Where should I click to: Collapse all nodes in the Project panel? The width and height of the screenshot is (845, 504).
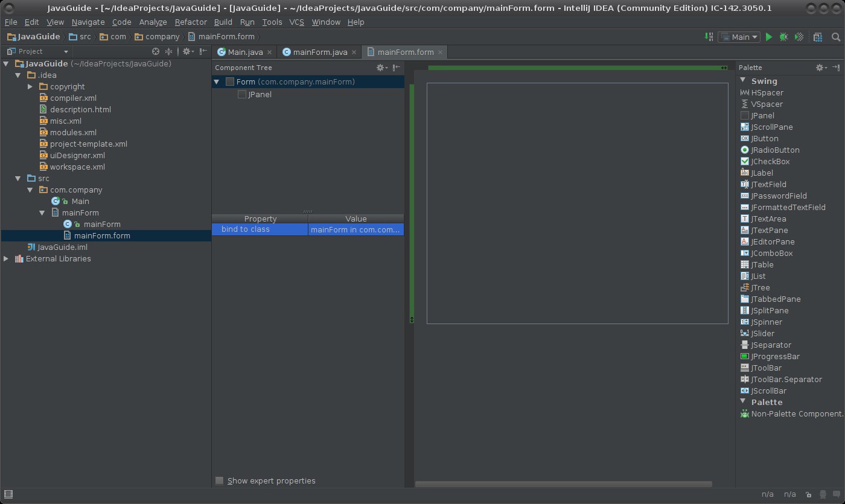pos(169,51)
